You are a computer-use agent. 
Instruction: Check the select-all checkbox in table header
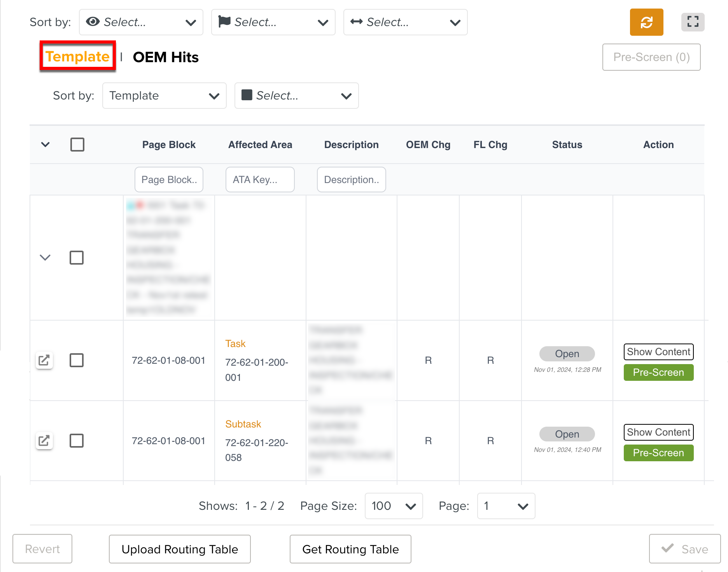[x=77, y=145]
